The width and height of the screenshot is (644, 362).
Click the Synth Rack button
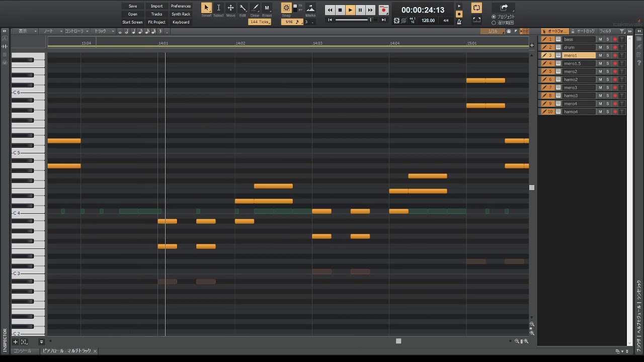(181, 14)
